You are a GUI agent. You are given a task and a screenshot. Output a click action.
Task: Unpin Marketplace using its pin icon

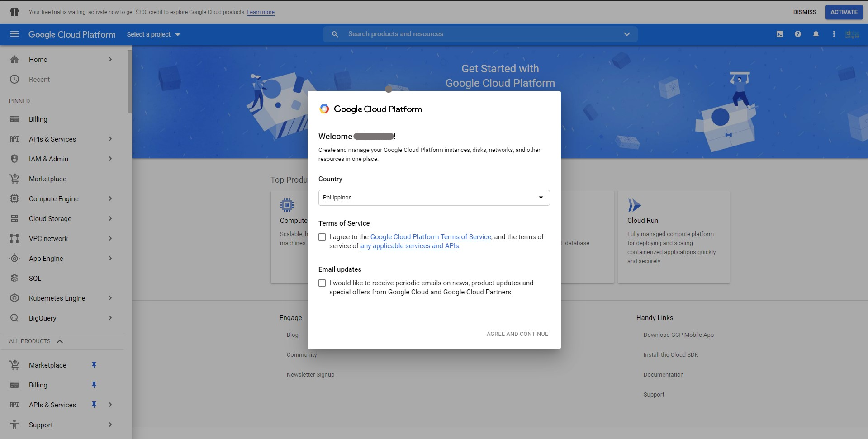pos(94,365)
